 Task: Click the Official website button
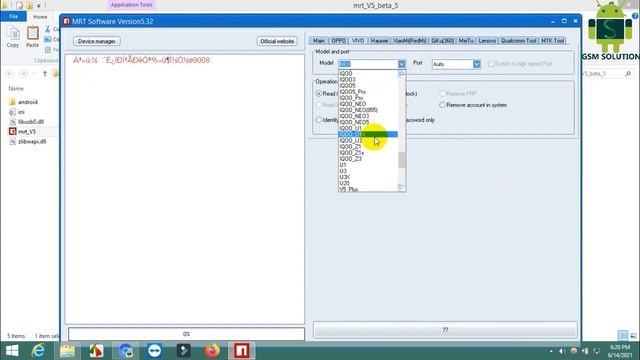point(277,41)
